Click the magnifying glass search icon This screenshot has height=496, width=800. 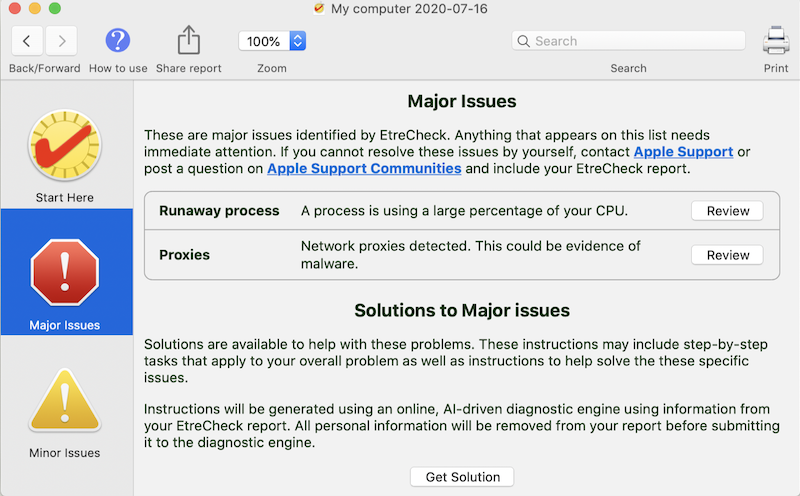[524, 41]
